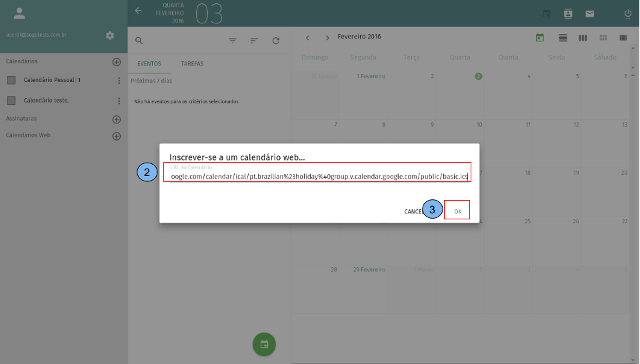Click the power logout icon
640x364 pixels.
coord(627,13)
